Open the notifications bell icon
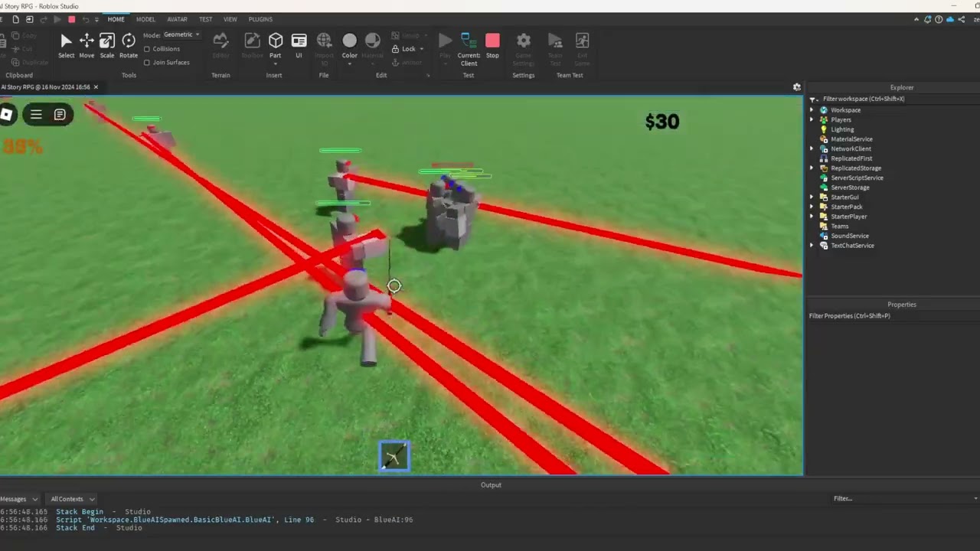The height and width of the screenshot is (551, 980). point(928,19)
